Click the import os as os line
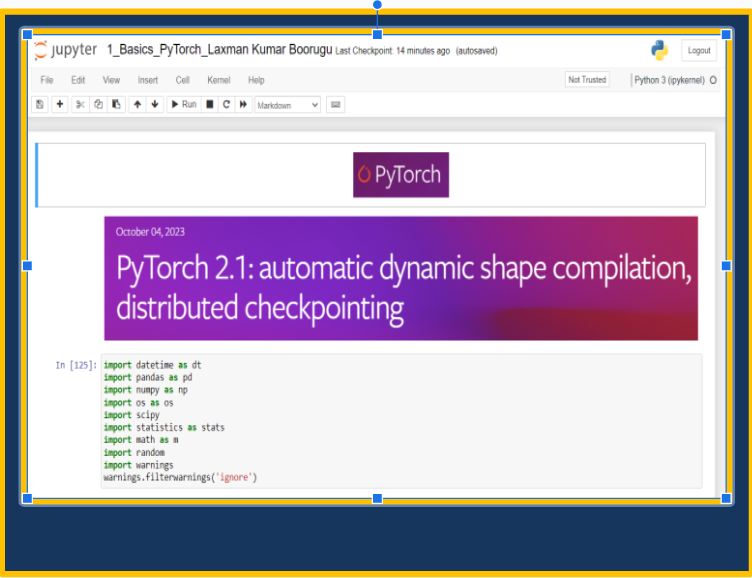Screen dimensions: 752x578 139,403
